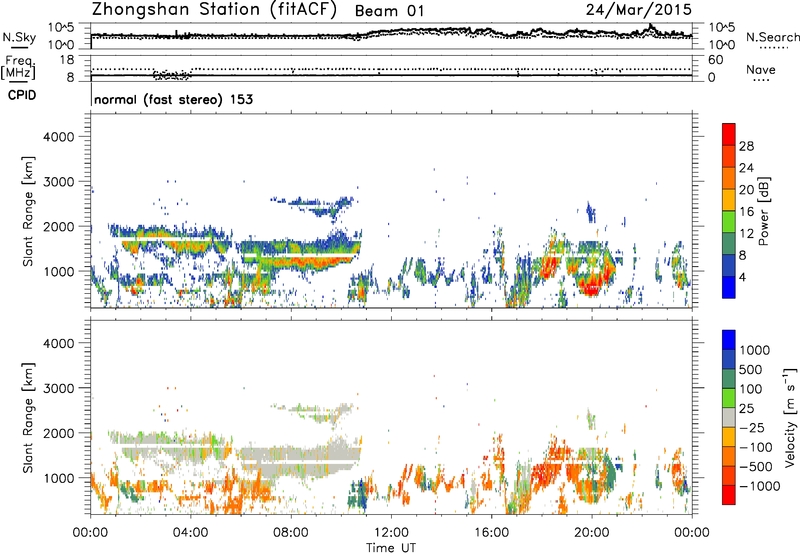Screen dimensions: 800x554
Task: Click 'normal (fast stereo) 153' text
Action: coord(173,99)
